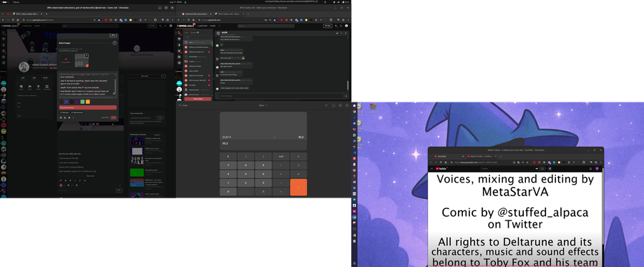The image size is (644, 267).
Task: Click the YouTube logo in the video window
Action: 441,168
